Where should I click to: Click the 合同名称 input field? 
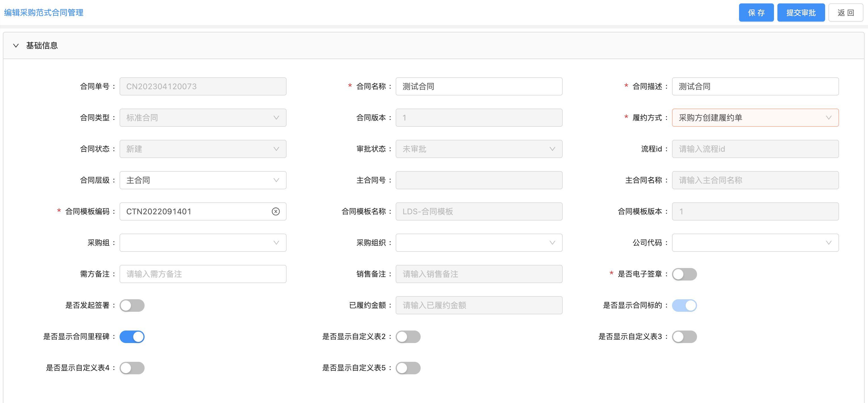pyautogui.click(x=479, y=86)
